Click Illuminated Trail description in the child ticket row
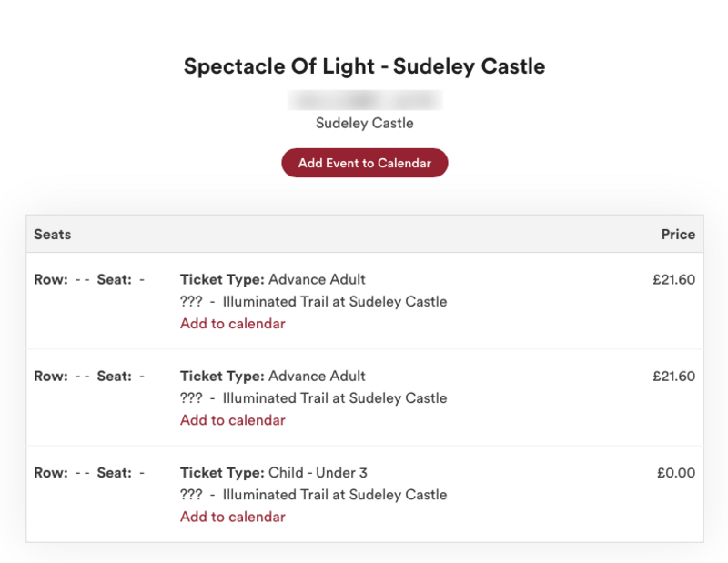 tap(313, 495)
